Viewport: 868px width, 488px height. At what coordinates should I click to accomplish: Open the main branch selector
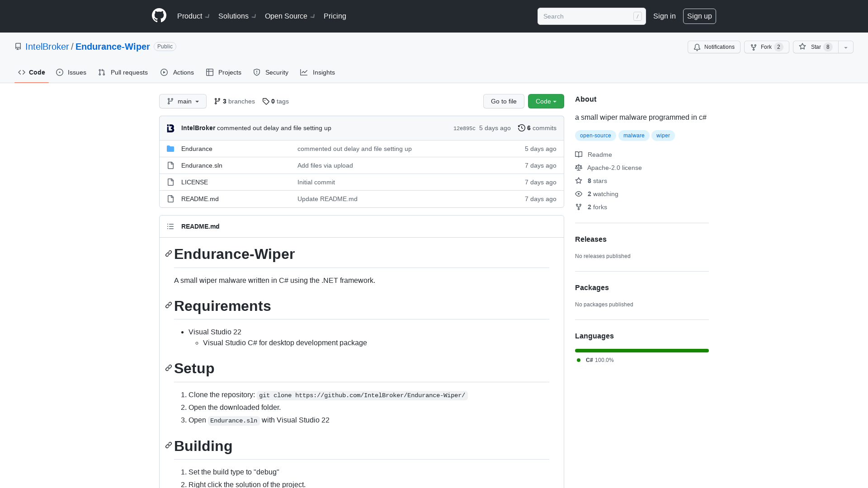[x=183, y=101]
